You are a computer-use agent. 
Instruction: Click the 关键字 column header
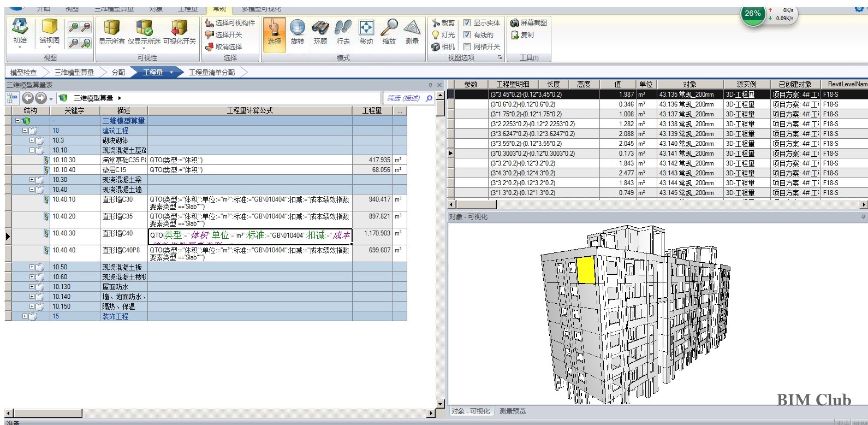coord(74,110)
